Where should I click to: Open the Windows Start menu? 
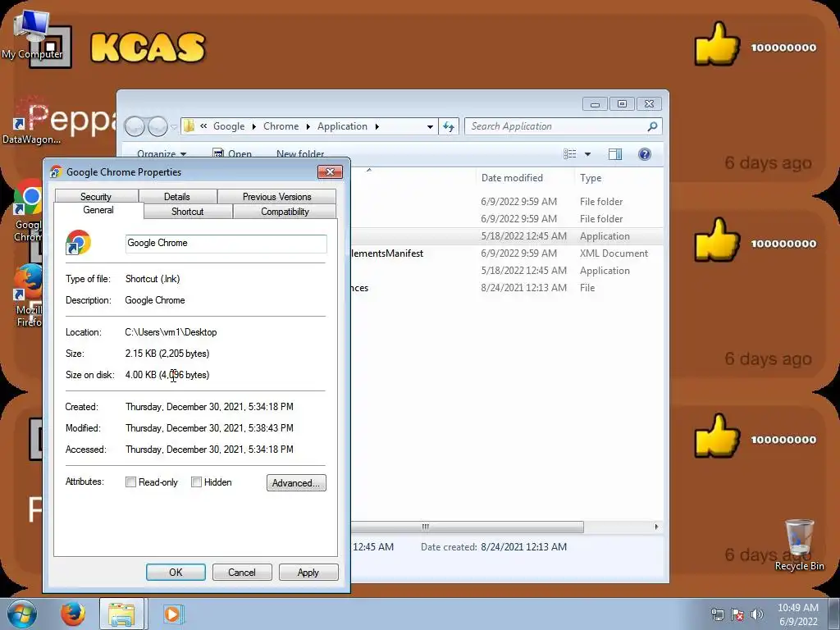tap(21, 614)
